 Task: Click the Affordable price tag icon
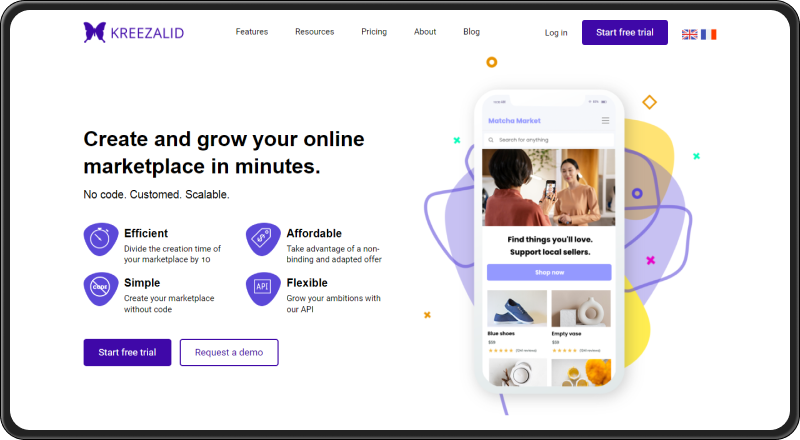(263, 239)
